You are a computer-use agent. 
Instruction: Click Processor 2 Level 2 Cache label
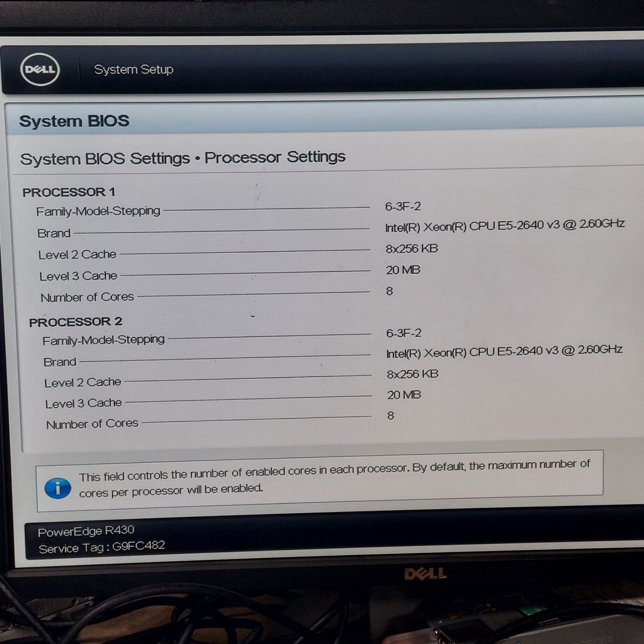pos(83,382)
